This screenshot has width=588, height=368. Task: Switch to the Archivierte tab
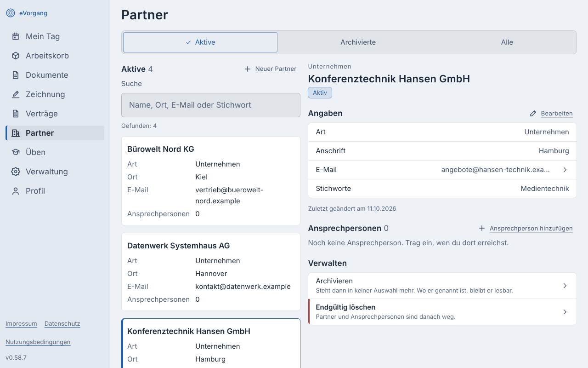tap(358, 42)
